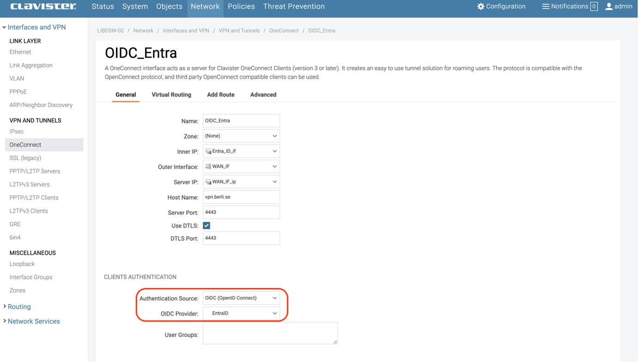Open ARP/Neighbor Discovery in sidebar
The width and height of the screenshot is (640, 364).
41,105
